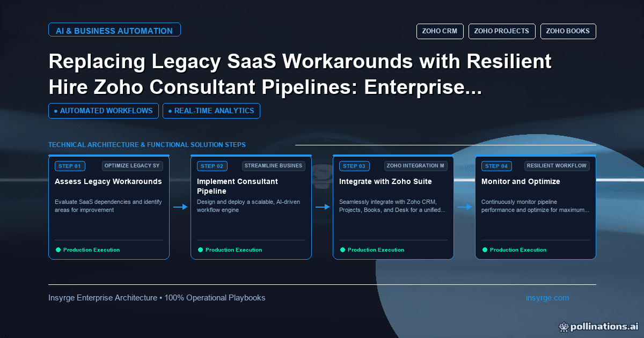The height and width of the screenshot is (338, 644).
Task: Click Production Execution status in Step 04 card
Action: [518, 250]
